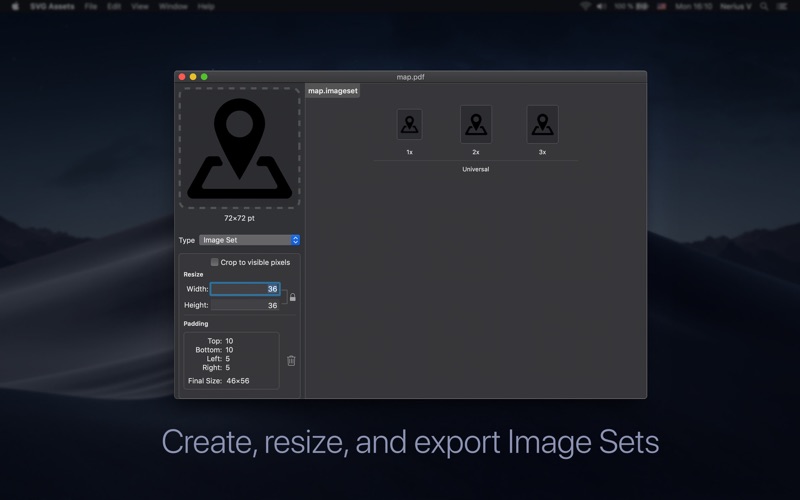Open the Notification Center icon
Viewport: 800px width, 500px height.
click(782, 6)
